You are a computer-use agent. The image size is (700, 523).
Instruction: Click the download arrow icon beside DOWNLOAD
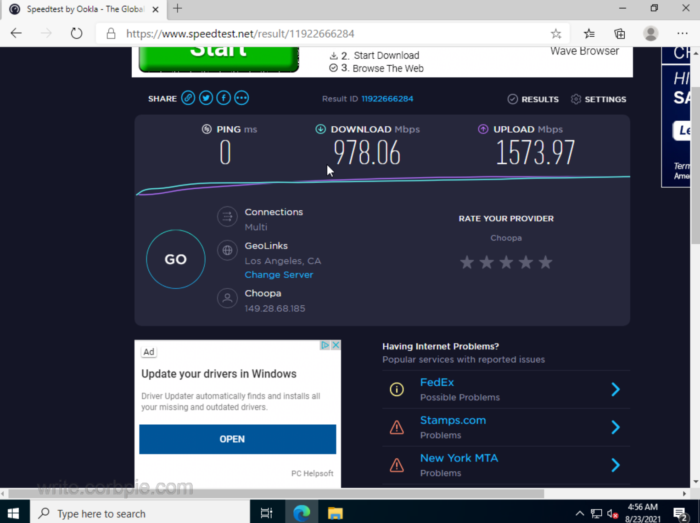tap(321, 129)
